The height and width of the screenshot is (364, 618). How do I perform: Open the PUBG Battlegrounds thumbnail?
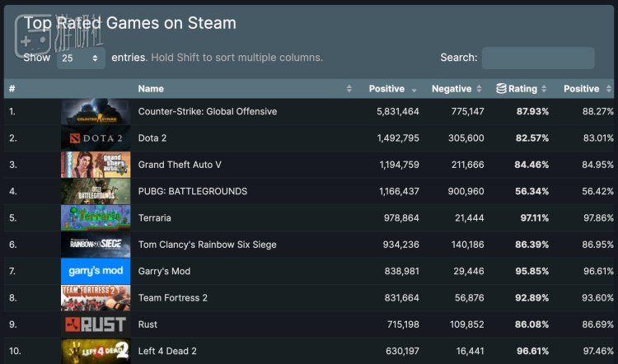[96, 191]
